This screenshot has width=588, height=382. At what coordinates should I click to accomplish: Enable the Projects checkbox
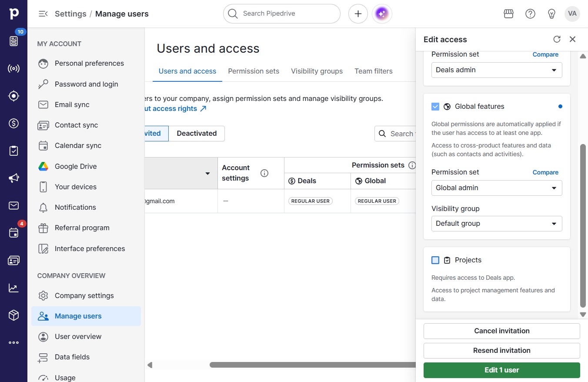[x=435, y=260]
